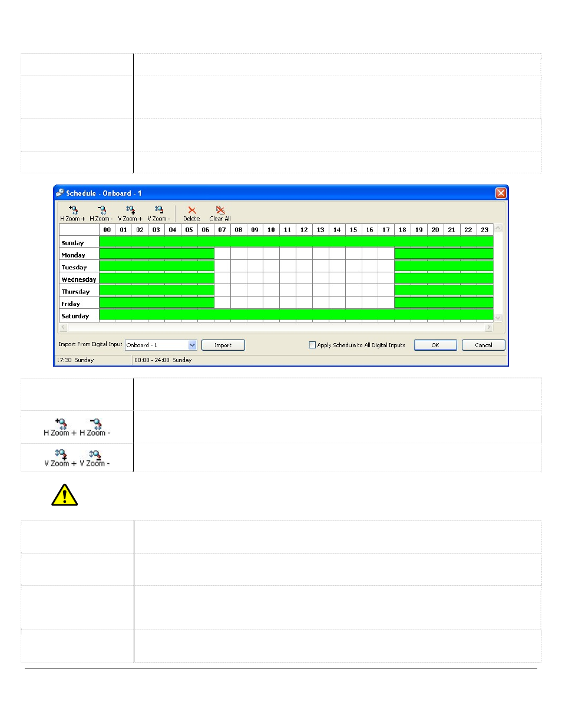This screenshot has height=728, width=562.
Task: Click the vertical scrollbar up arrow
Action: pos(498,228)
